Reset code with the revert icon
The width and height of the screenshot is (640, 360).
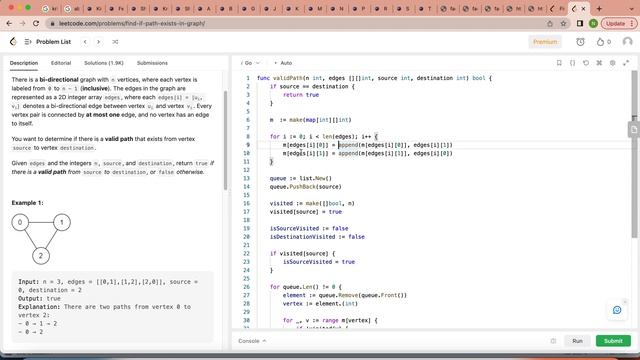tap(586, 63)
